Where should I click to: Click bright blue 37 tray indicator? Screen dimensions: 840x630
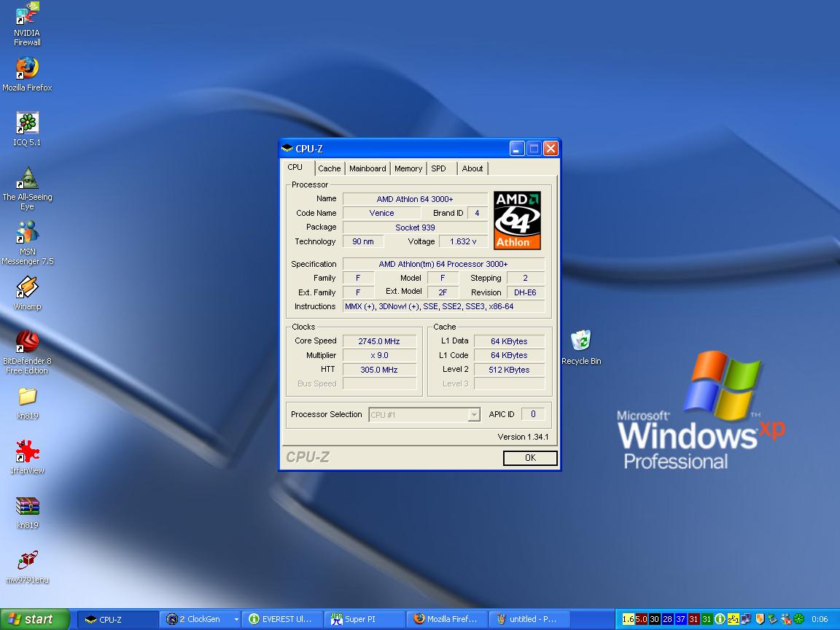tap(681, 619)
